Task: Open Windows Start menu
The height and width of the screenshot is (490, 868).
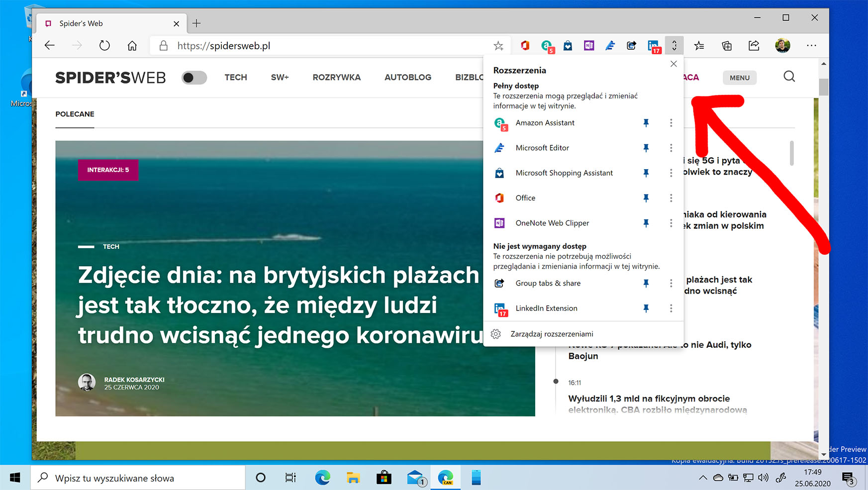Action: tap(15, 478)
